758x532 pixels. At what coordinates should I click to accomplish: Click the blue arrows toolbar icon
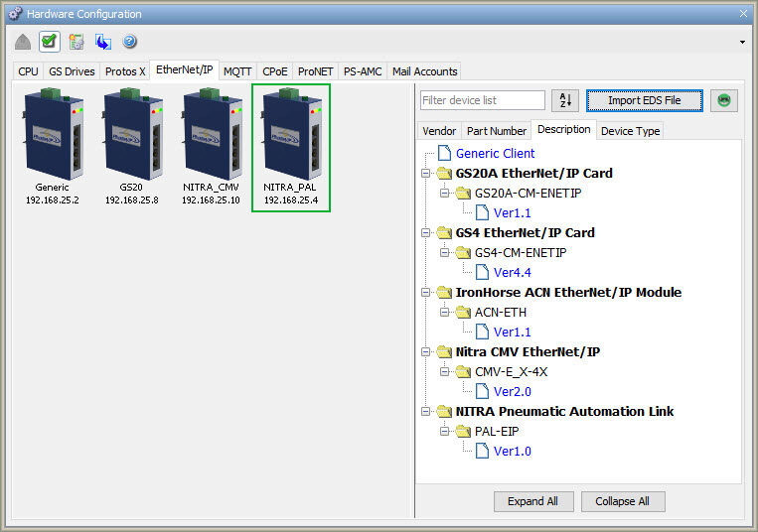tap(103, 42)
